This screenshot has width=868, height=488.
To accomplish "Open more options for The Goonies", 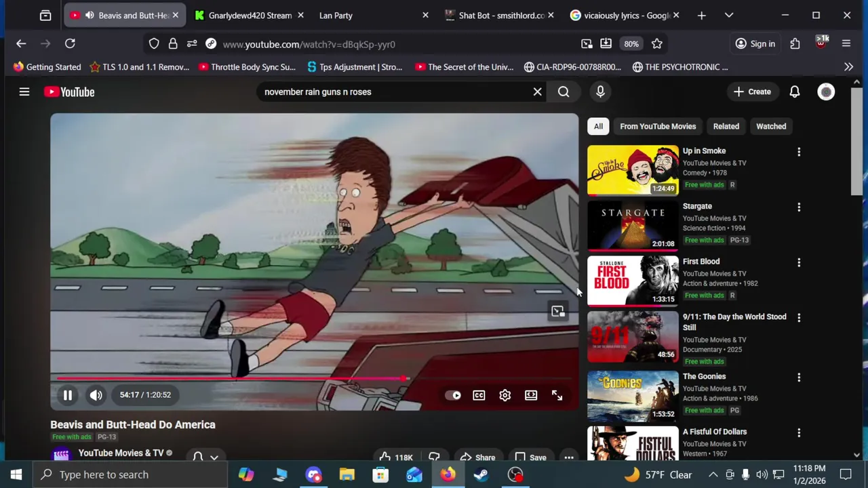I will point(799,377).
